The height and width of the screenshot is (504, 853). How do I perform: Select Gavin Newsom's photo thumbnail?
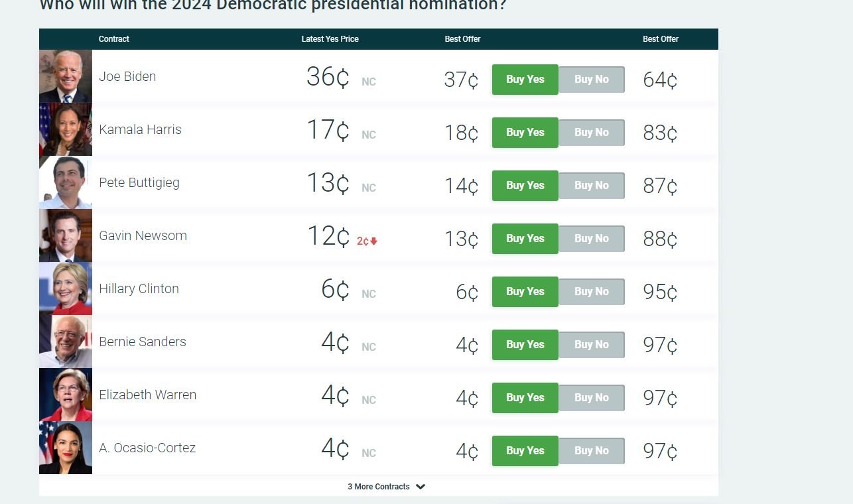[x=66, y=235]
